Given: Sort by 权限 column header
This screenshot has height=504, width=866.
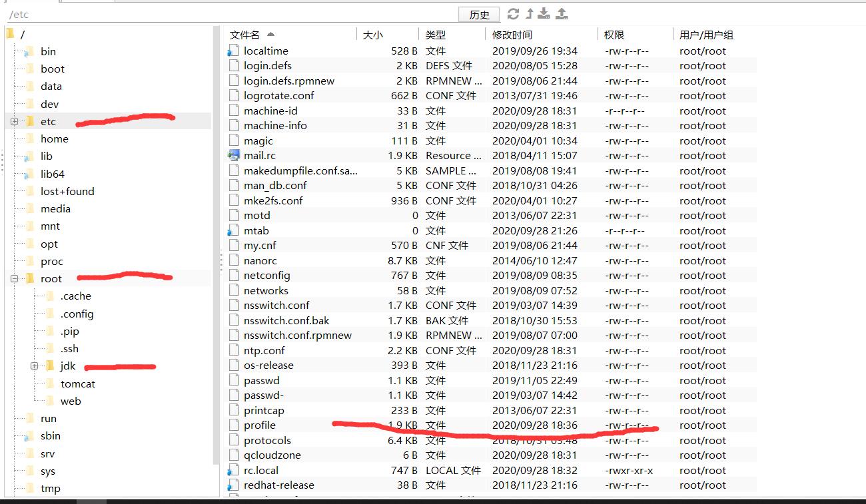Looking at the screenshot, I should [614, 35].
